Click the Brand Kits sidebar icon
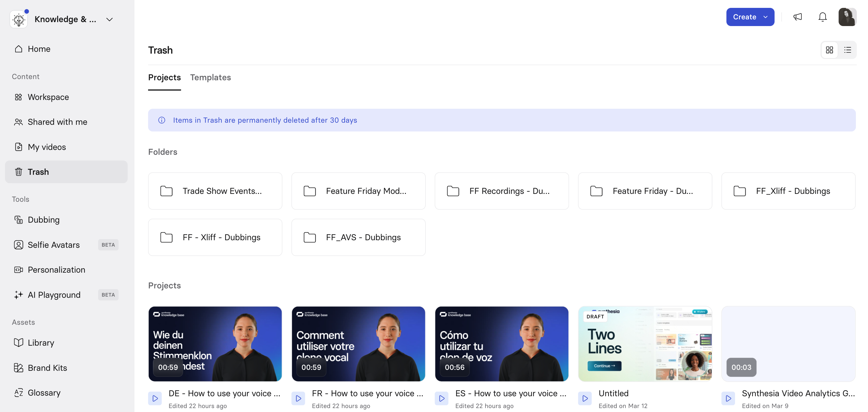 (18, 367)
